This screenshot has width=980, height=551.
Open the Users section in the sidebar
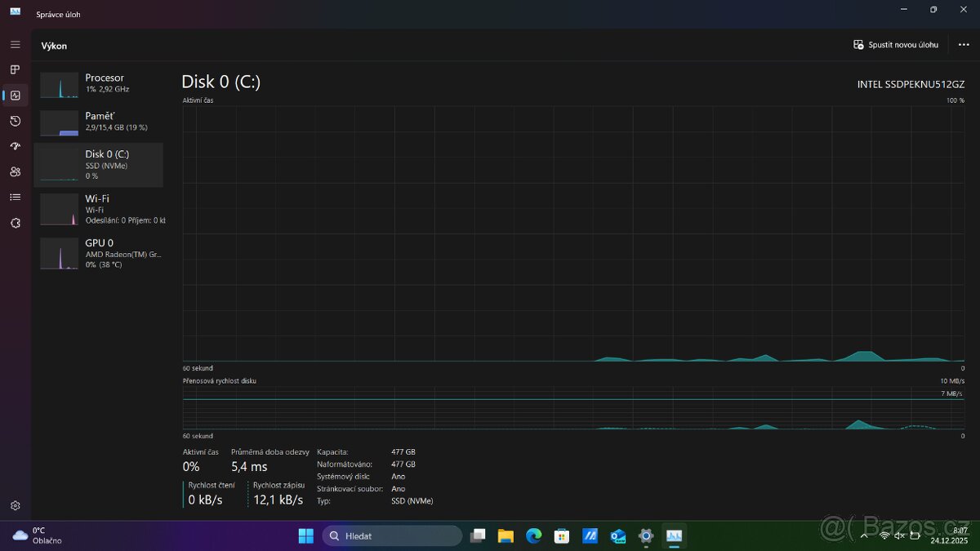click(15, 171)
